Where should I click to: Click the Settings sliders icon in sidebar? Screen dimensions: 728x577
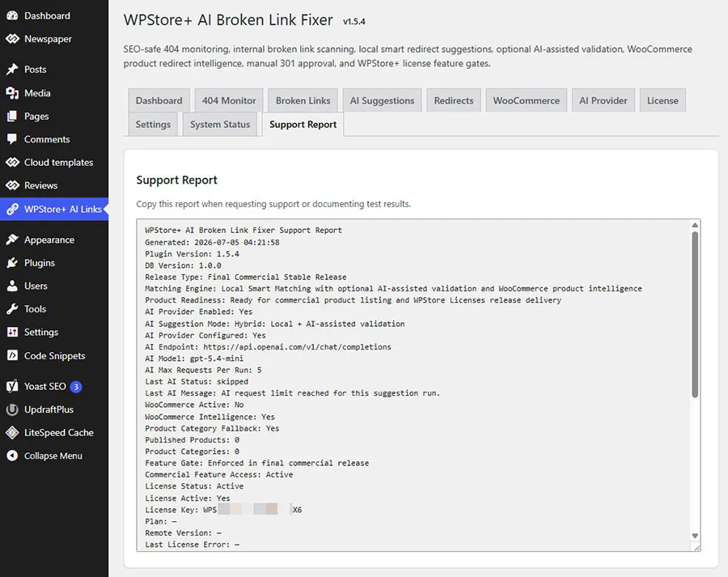click(x=12, y=332)
